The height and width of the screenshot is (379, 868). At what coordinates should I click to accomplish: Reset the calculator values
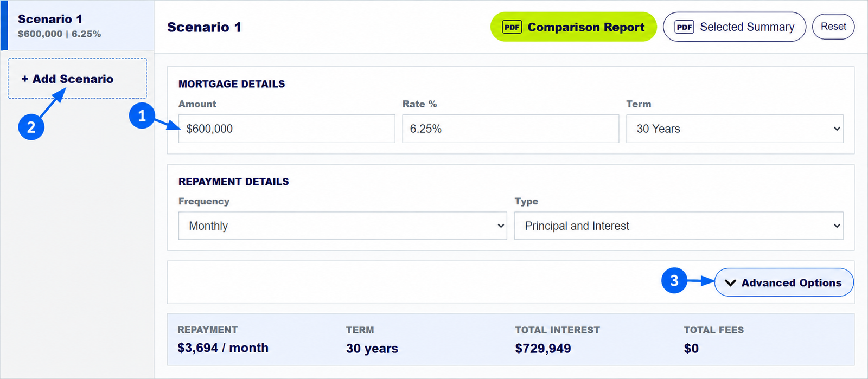833,27
